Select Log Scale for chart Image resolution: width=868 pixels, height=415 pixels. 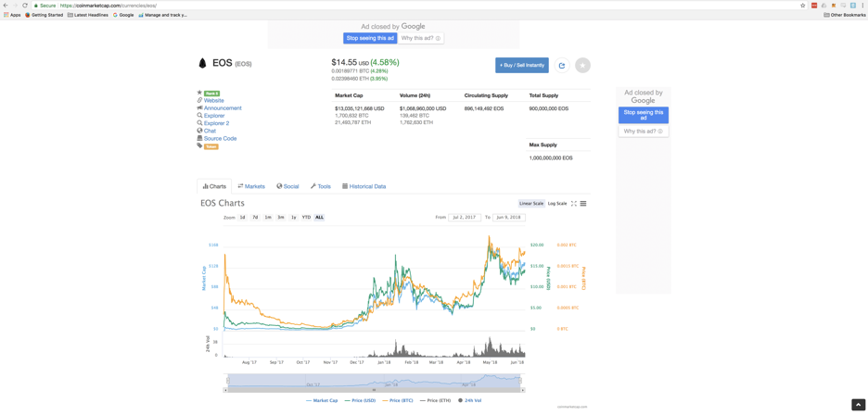point(557,204)
